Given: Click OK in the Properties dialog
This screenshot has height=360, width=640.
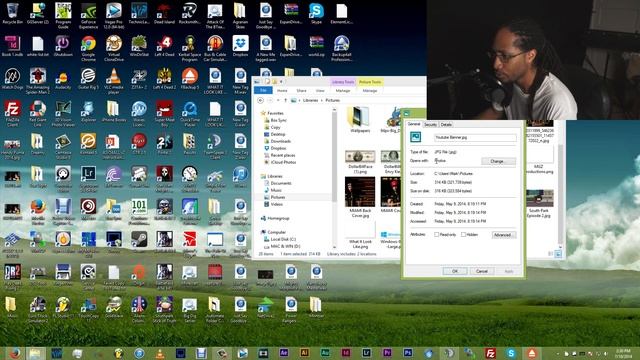Looking at the screenshot, I should click(455, 271).
